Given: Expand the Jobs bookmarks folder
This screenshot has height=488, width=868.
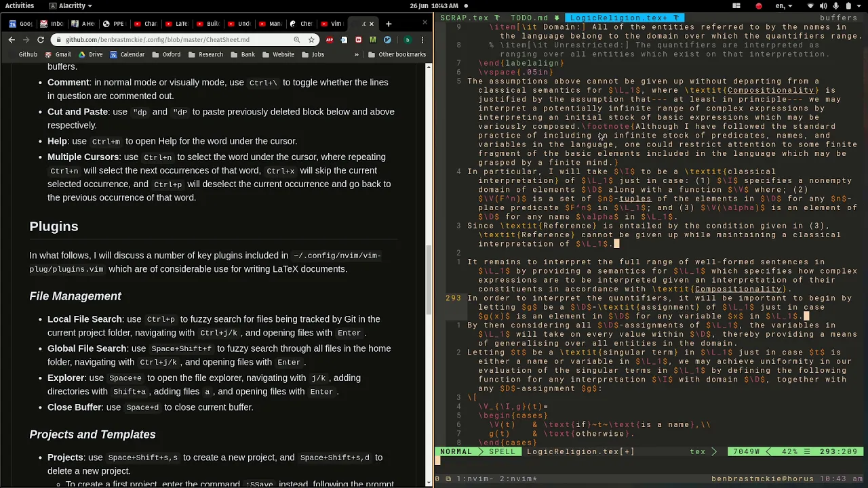Looking at the screenshot, I should tap(313, 54).
